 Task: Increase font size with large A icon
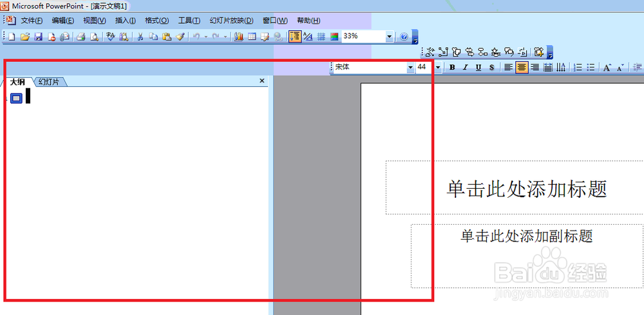point(607,68)
